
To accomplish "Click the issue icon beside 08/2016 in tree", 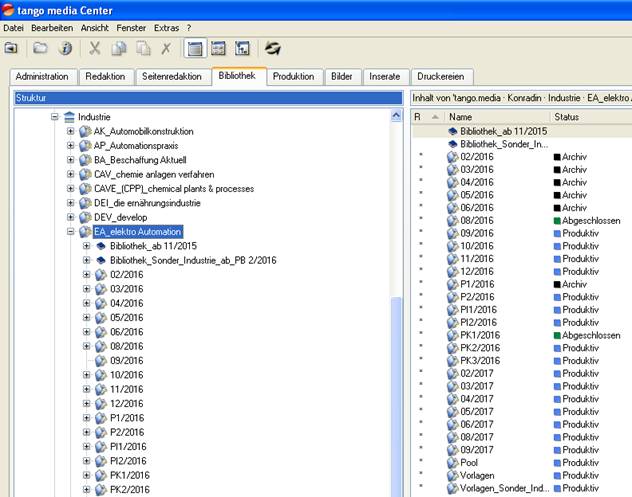I will [100, 346].
